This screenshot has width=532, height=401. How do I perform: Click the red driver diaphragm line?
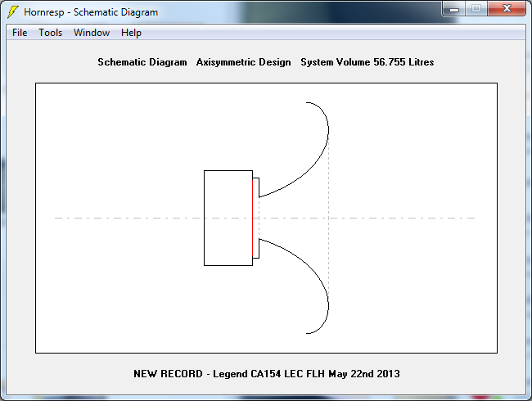[252, 218]
